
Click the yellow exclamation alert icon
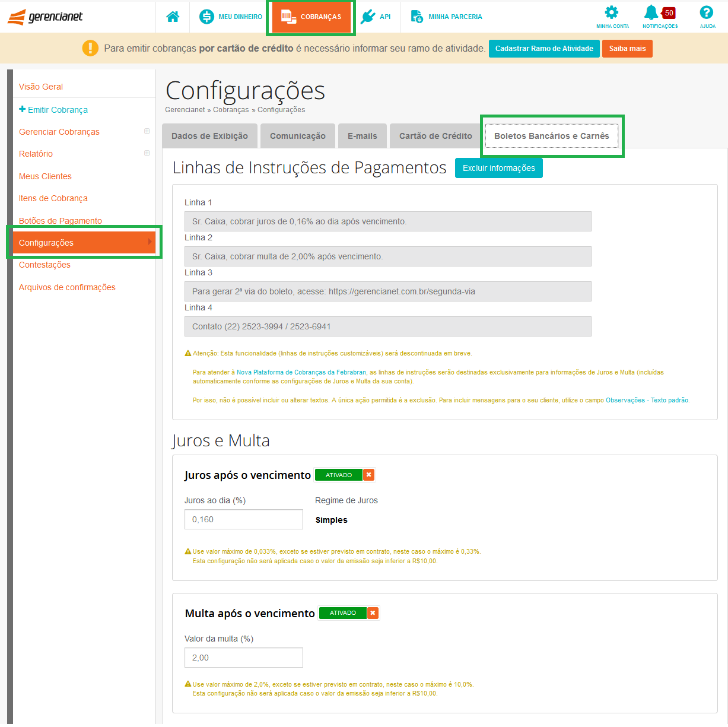tap(90, 48)
